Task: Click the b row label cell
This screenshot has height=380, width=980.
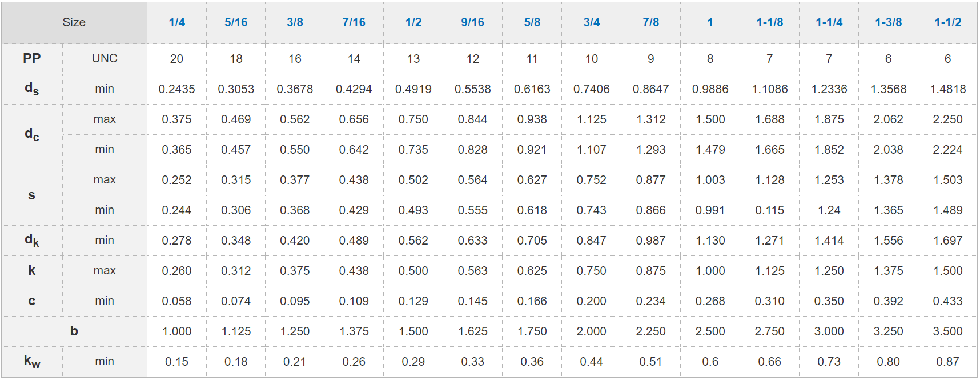Action: (x=74, y=331)
